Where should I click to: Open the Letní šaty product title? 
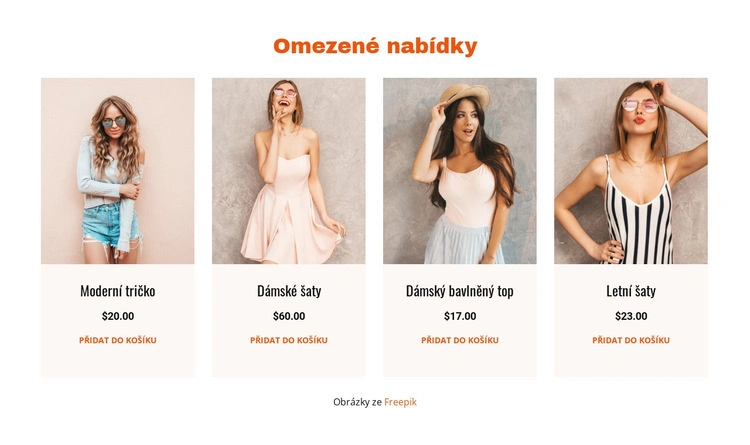click(631, 291)
